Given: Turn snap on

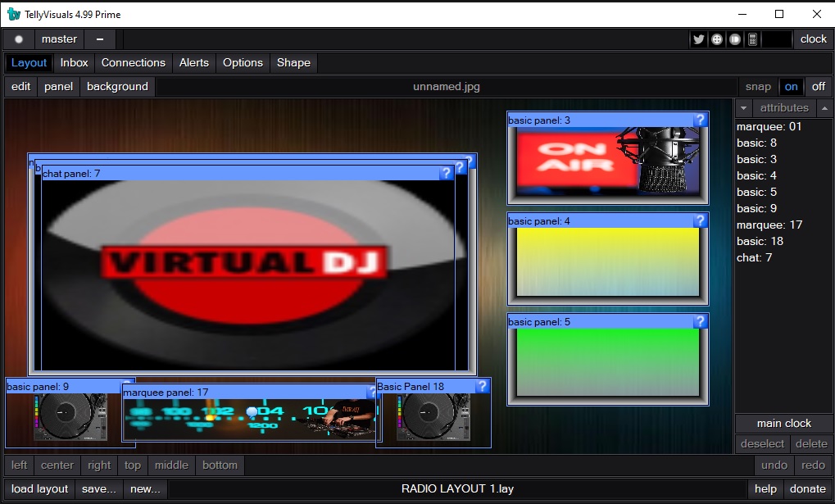Looking at the screenshot, I should [792, 86].
